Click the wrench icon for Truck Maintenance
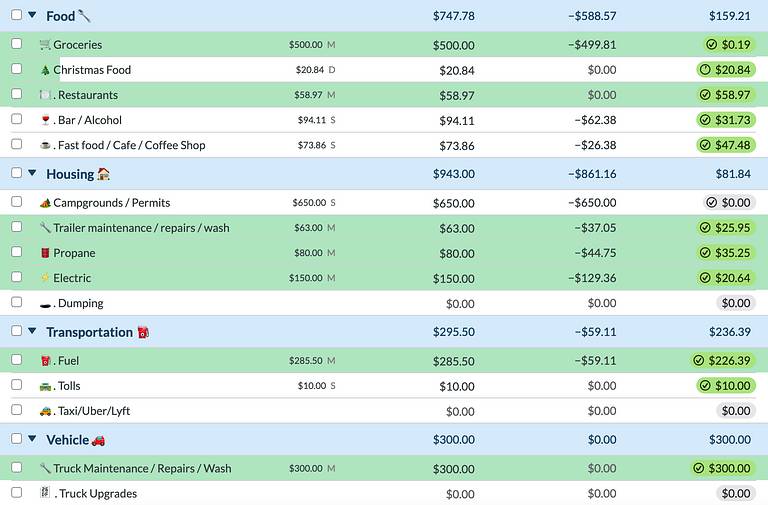 click(x=45, y=468)
